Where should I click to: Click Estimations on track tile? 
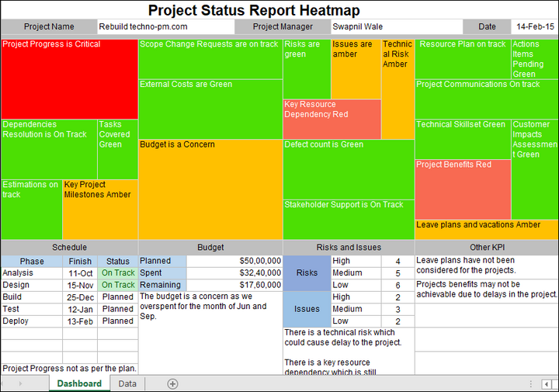click(32, 210)
